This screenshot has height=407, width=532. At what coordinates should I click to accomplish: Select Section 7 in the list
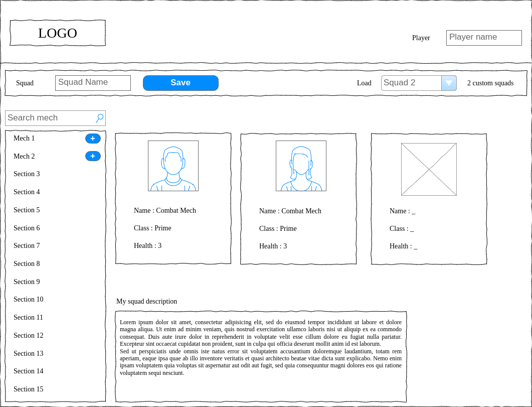click(27, 245)
